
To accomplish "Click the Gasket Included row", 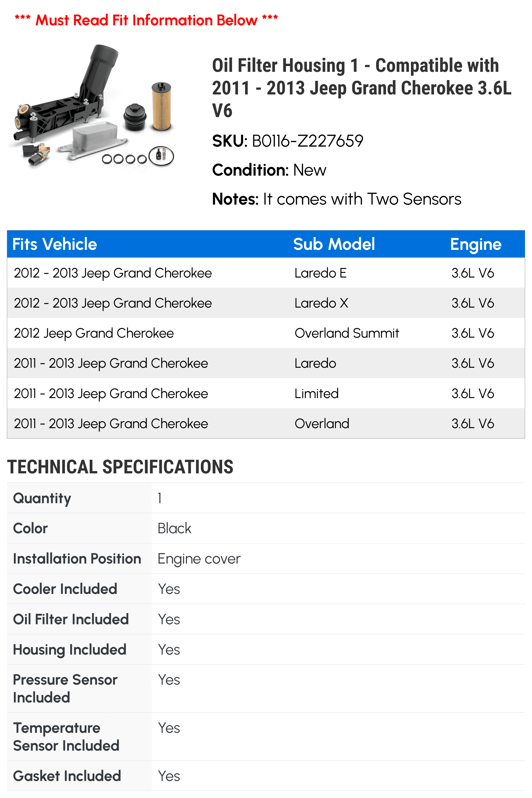I will pos(266,776).
